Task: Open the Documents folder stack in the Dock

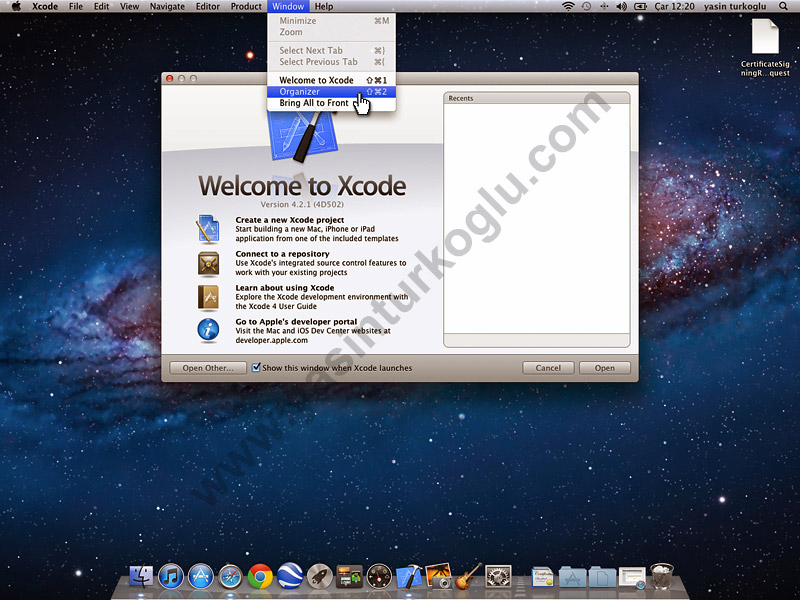Action: pos(603,577)
